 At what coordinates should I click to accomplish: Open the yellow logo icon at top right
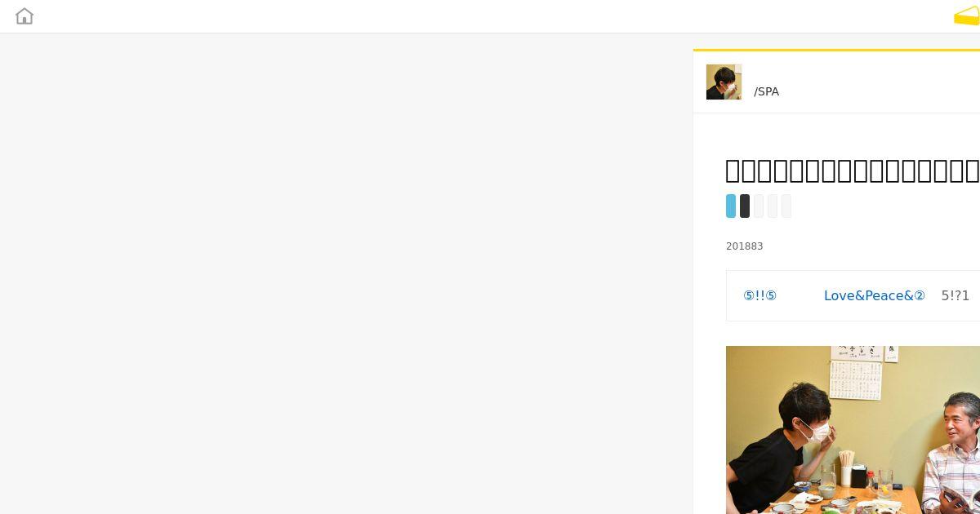(967, 16)
